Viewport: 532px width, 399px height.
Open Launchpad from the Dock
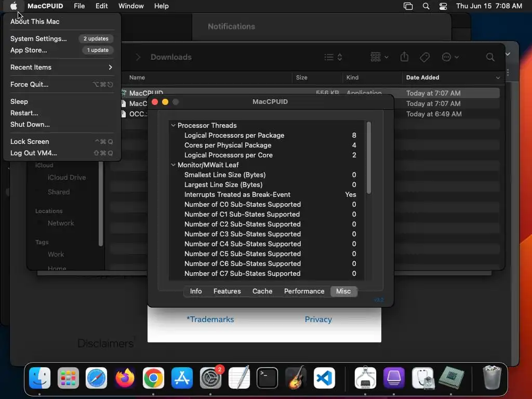click(x=68, y=378)
